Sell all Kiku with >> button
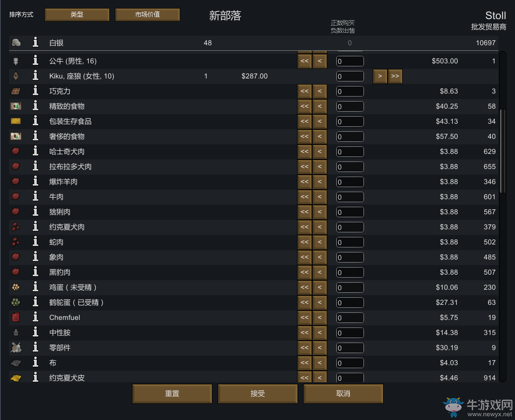Image resolution: width=515 pixels, height=420 pixels. pos(395,76)
